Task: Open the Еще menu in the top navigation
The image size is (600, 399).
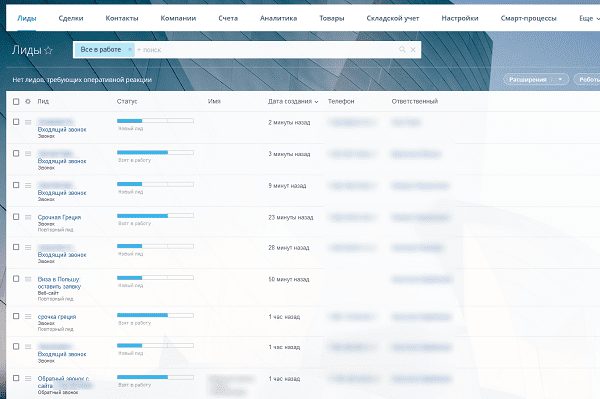Action: (x=589, y=18)
